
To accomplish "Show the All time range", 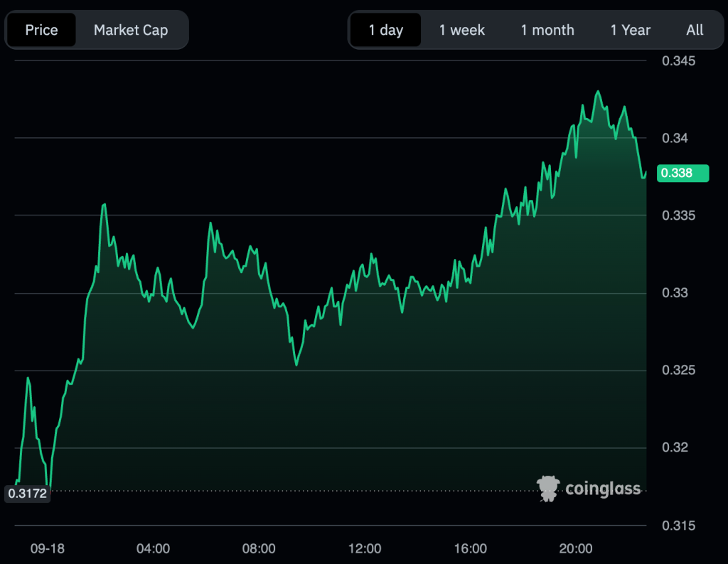I will [x=695, y=30].
